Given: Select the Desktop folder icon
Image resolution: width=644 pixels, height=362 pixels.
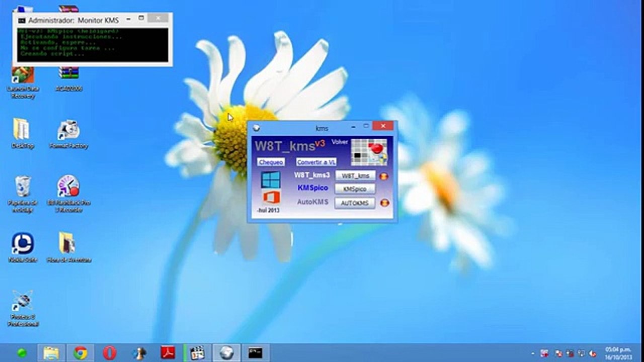Looking at the screenshot, I should pos(22,134).
